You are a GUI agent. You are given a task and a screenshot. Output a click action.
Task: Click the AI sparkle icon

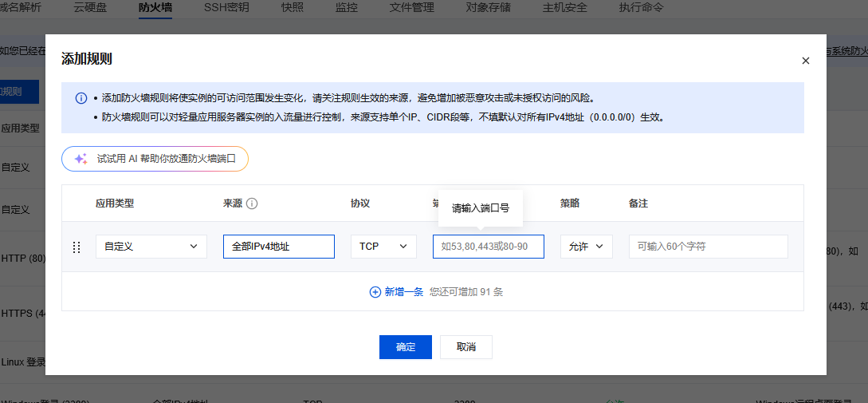point(81,159)
